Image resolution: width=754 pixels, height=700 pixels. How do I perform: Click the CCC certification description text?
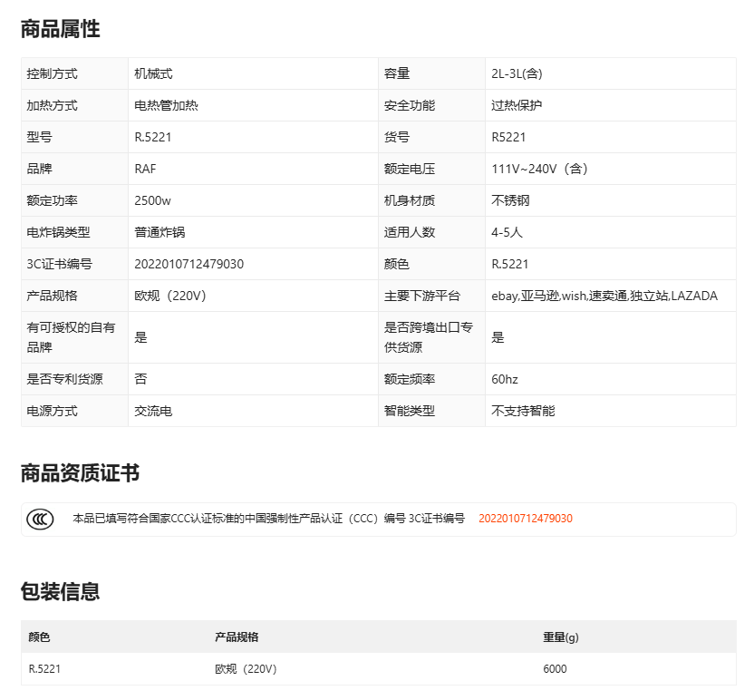(x=268, y=519)
